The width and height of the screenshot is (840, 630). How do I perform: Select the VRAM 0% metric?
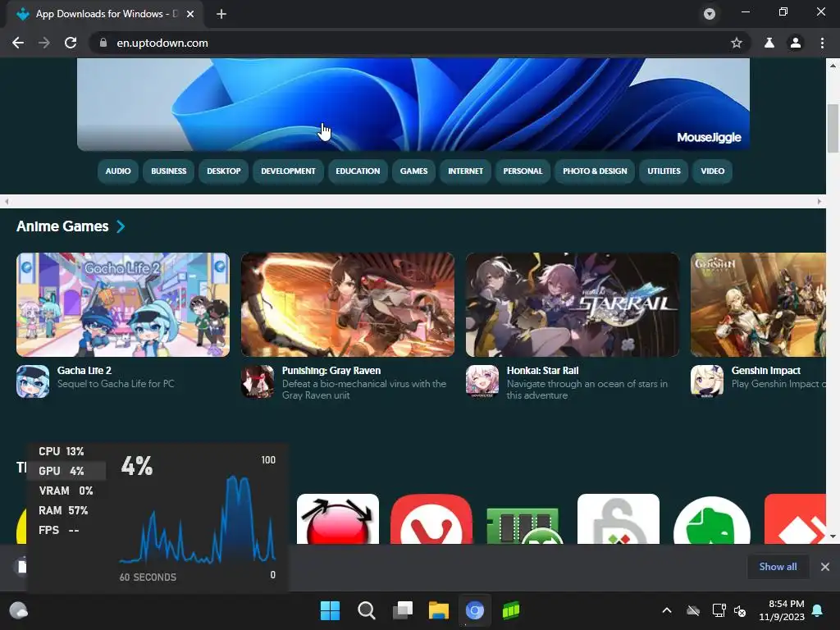point(66,491)
